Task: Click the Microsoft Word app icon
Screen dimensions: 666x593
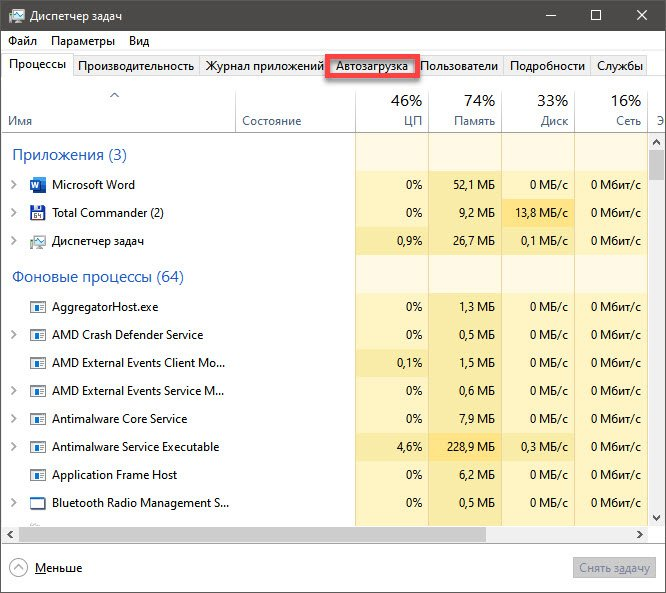Action: tap(37, 185)
